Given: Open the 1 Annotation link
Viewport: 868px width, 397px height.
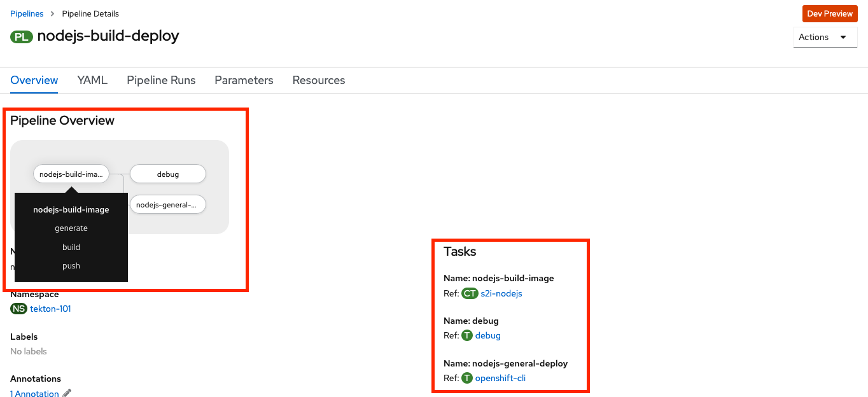Looking at the screenshot, I should [x=34, y=393].
